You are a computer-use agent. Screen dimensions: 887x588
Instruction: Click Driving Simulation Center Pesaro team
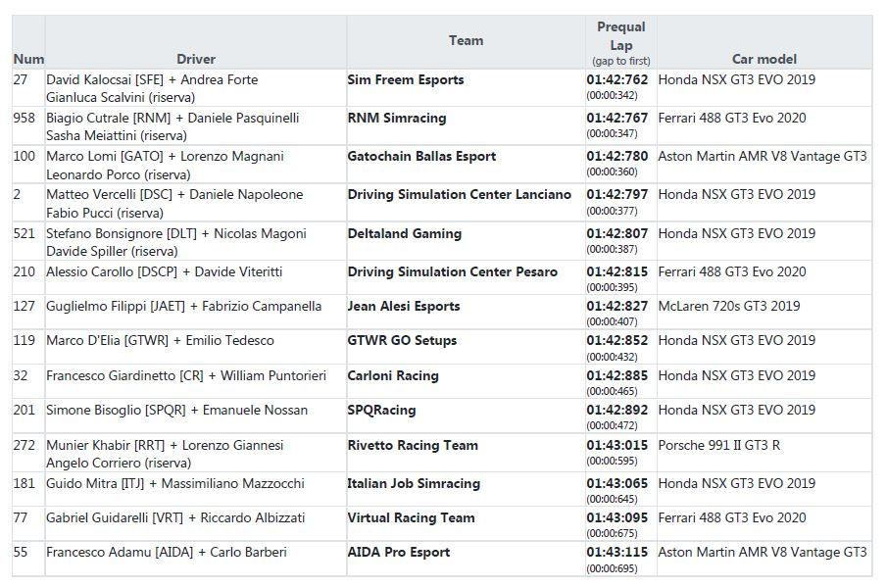click(x=453, y=272)
